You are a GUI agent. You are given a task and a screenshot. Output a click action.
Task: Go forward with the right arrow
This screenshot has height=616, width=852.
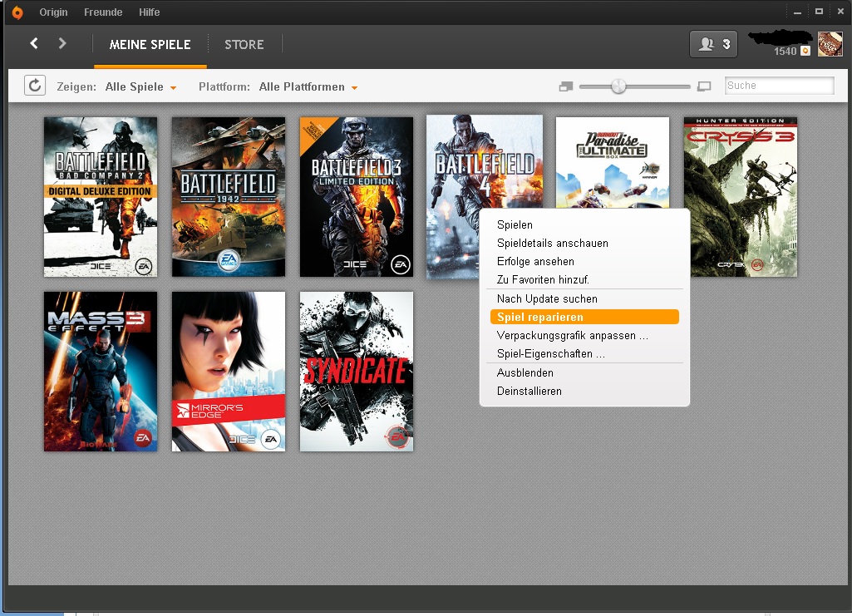[x=62, y=43]
